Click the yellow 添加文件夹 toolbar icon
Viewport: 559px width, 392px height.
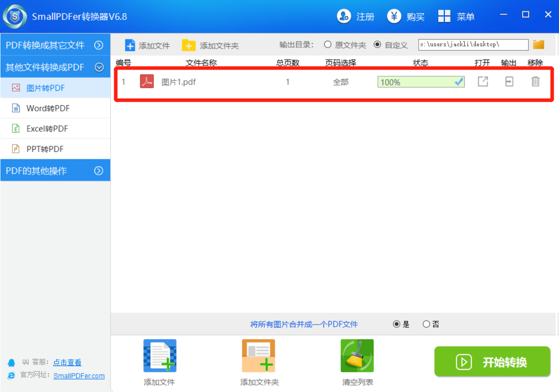[189, 45]
